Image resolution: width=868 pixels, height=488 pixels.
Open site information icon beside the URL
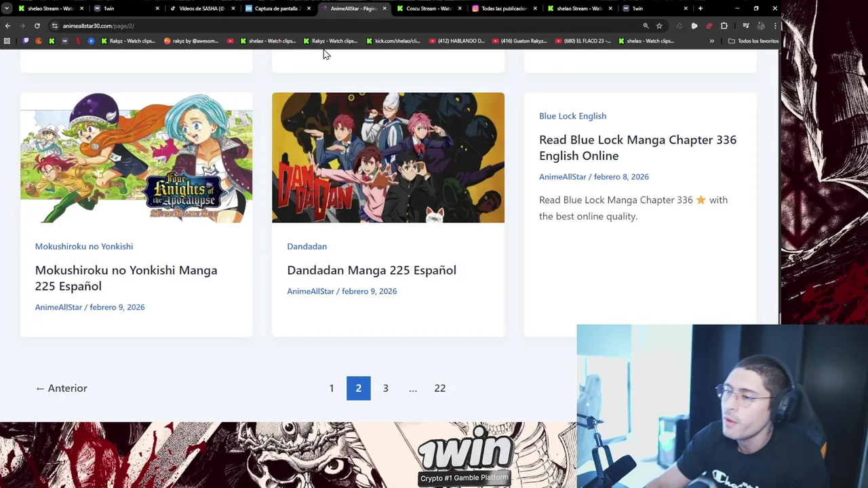pos(55,26)
